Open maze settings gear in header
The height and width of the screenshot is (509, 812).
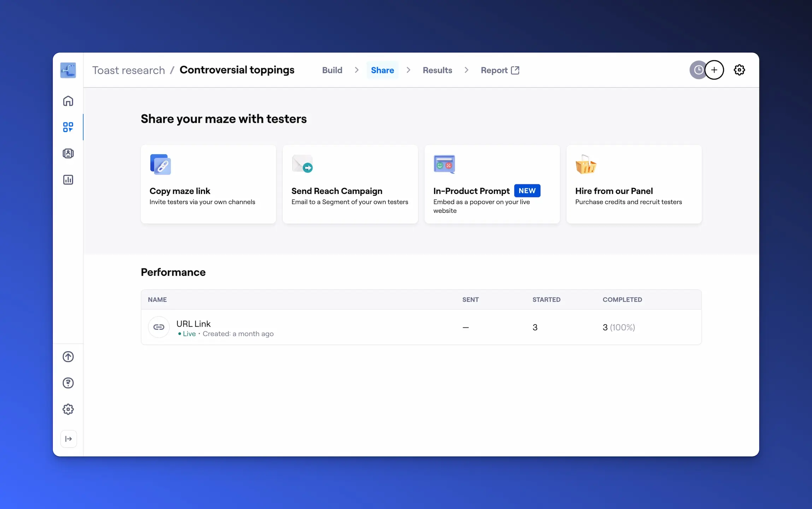[739, 70]
